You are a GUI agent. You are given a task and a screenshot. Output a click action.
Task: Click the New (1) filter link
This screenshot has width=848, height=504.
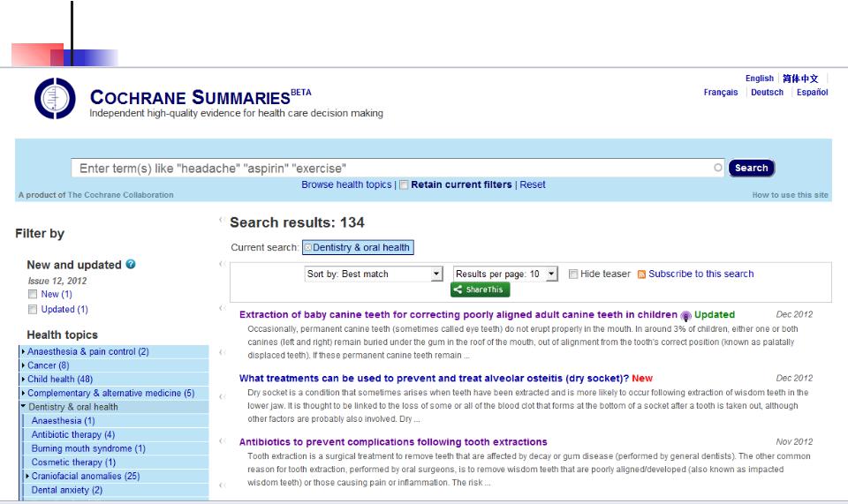(57, 295)
